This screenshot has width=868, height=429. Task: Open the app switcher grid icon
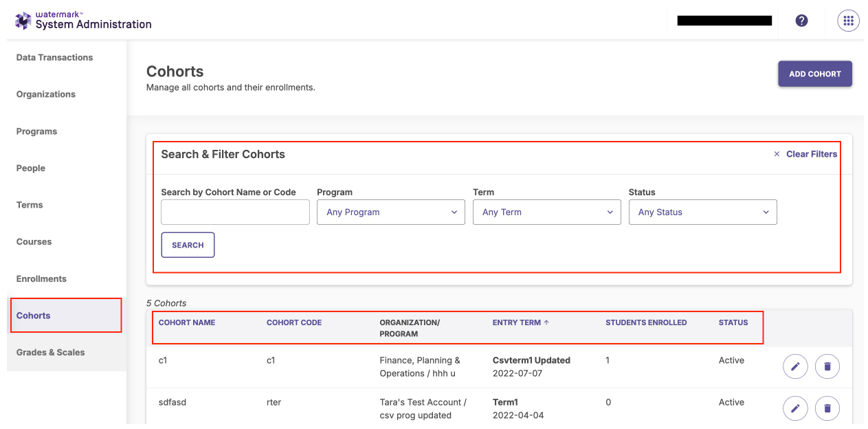coord(848,21)
